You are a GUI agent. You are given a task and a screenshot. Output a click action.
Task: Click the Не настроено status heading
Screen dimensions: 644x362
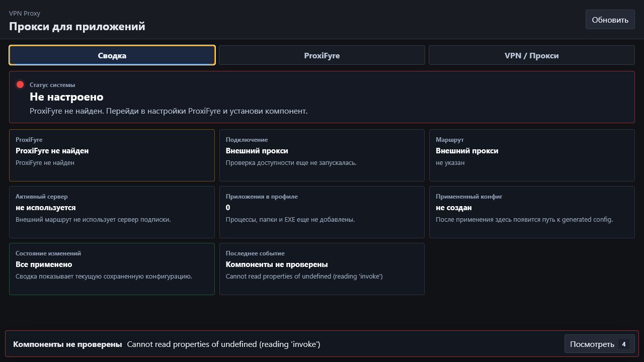(66, 97)
